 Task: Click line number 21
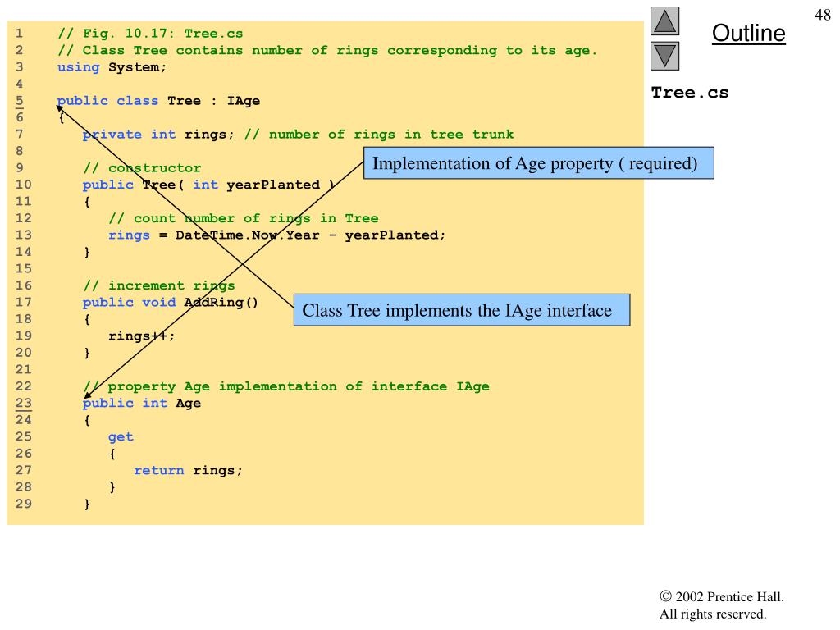coord(23,369)
